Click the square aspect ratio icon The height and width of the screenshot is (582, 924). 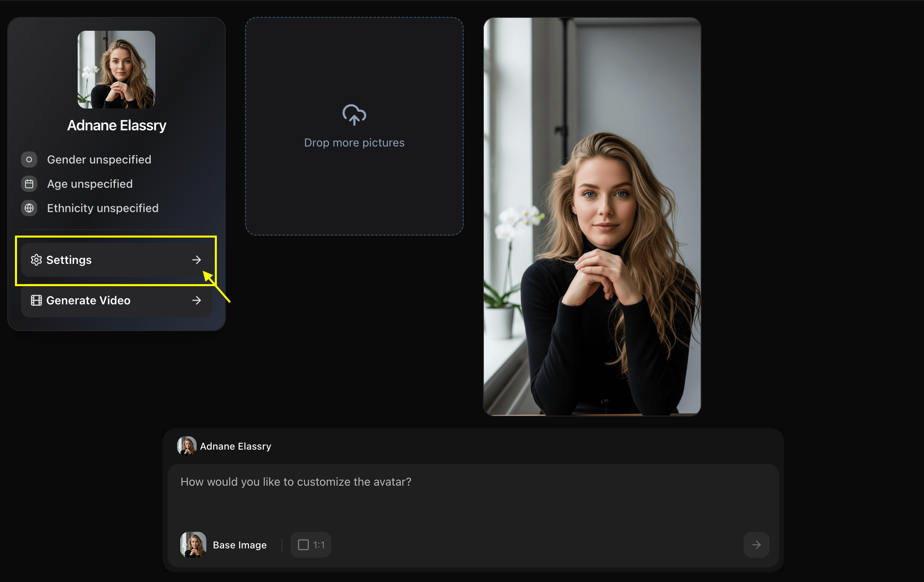click(x=303, y=545)
